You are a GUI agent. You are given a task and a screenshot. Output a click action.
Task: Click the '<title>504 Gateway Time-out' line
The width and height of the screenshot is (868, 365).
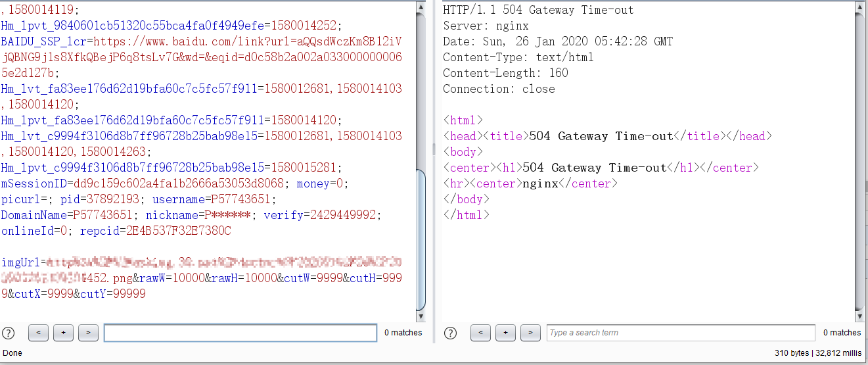click(x=607, y=136)
